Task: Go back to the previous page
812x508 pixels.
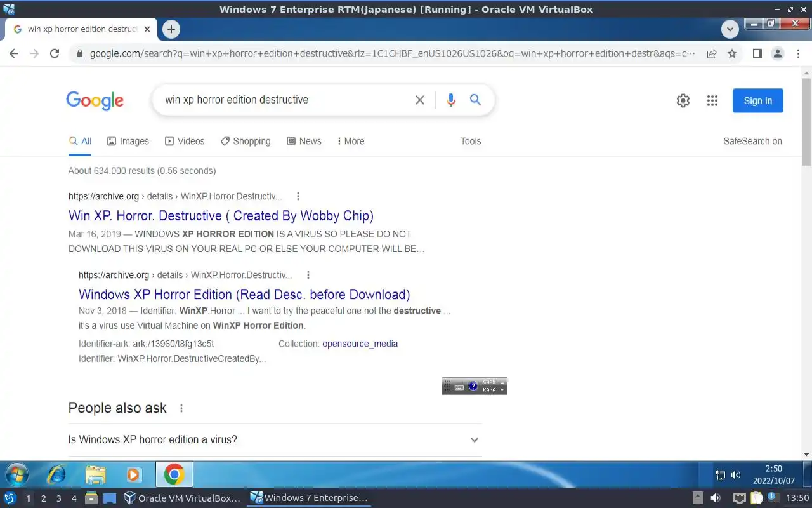Action: (14, 54)
